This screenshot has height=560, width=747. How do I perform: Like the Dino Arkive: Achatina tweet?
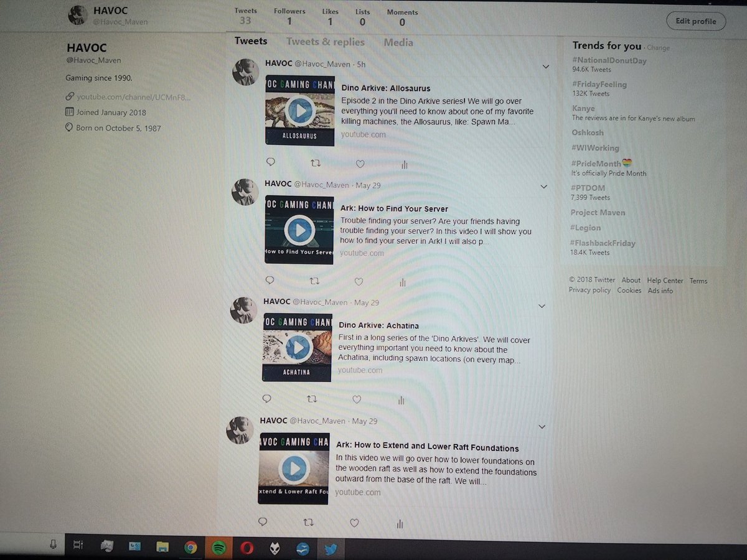point(357,399)
